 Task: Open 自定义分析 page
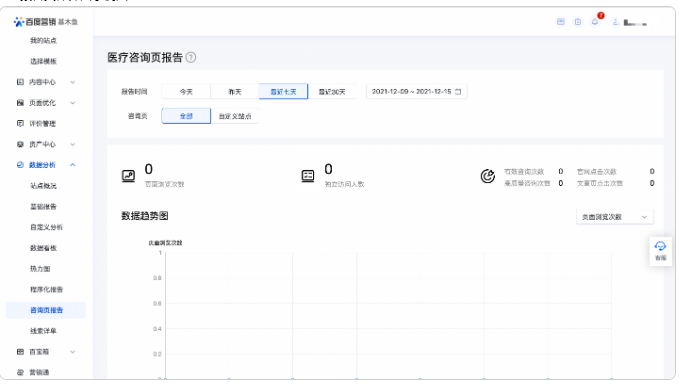(x=46, y=227)
